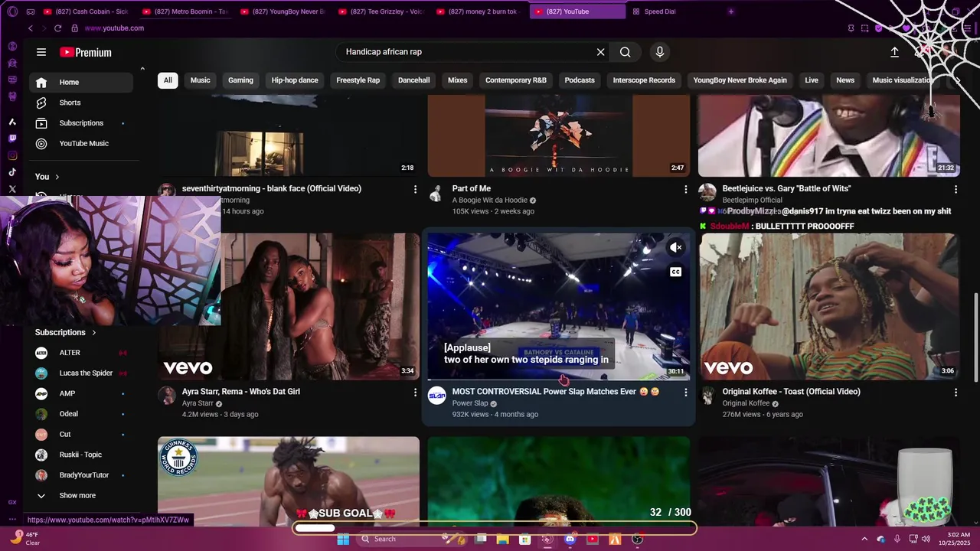Viewport: 980px width, 551px height.
Task: Select the YoungBoy Never Broke Again chip
Action: point(740,80)
